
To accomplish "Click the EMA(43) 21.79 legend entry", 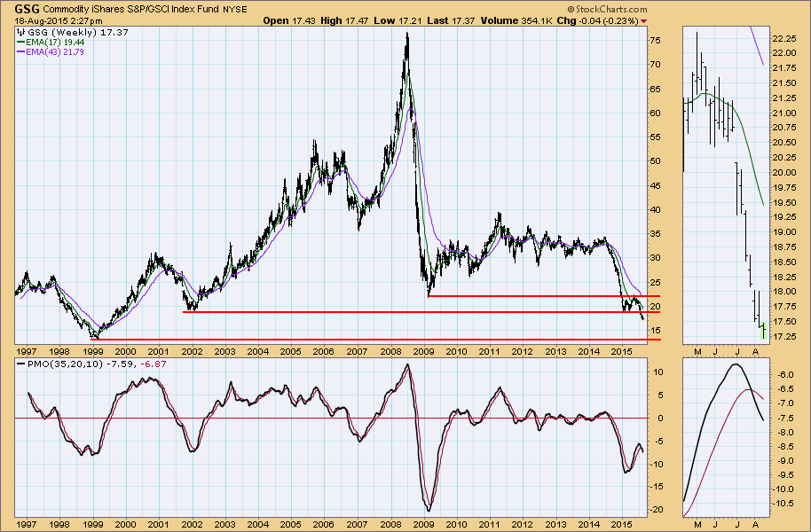I will click(x=51, y=51).
